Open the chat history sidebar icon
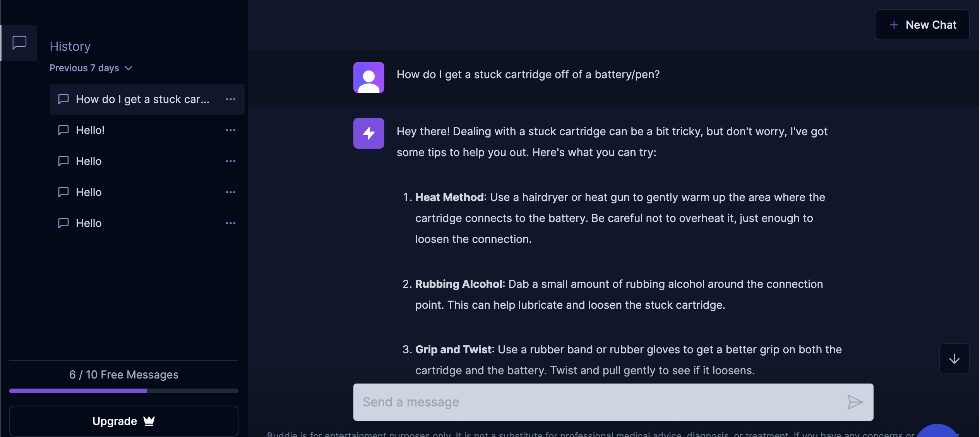 point(19,43)
